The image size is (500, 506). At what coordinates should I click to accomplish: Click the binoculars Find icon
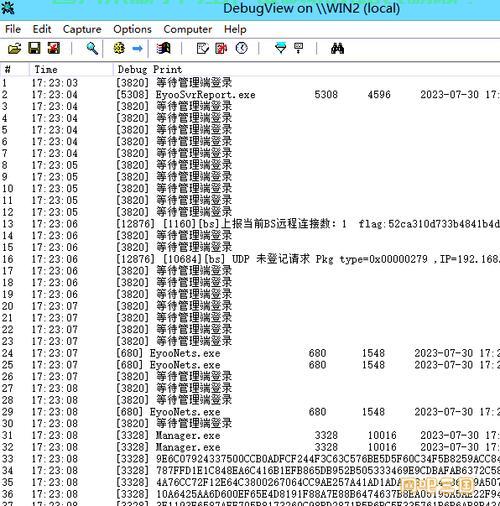pyautogui.click(x=337, y=49)
